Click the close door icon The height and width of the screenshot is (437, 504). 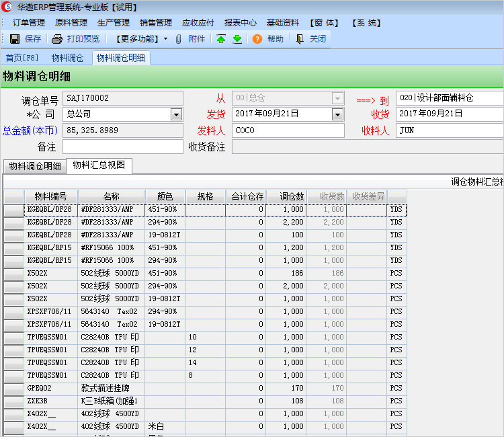(300, 39)
